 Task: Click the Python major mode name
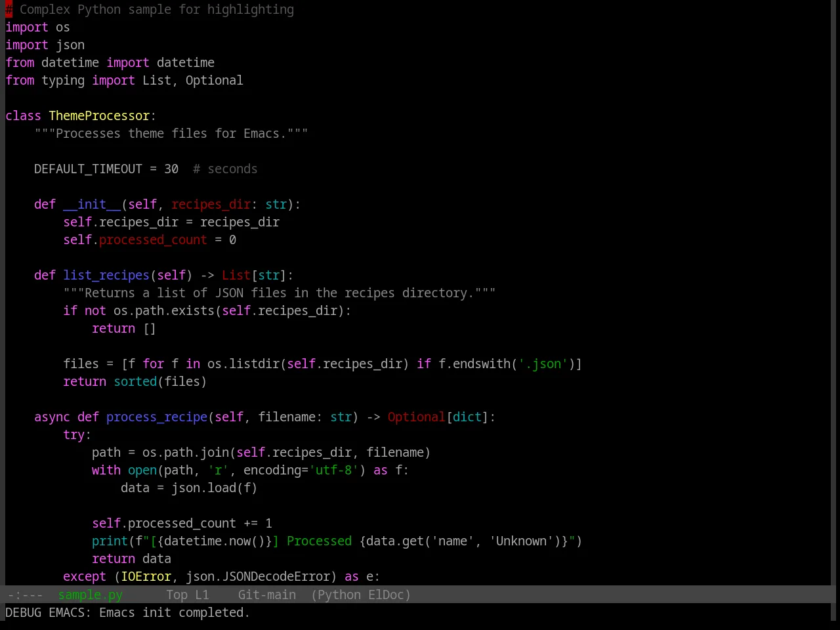339,595
